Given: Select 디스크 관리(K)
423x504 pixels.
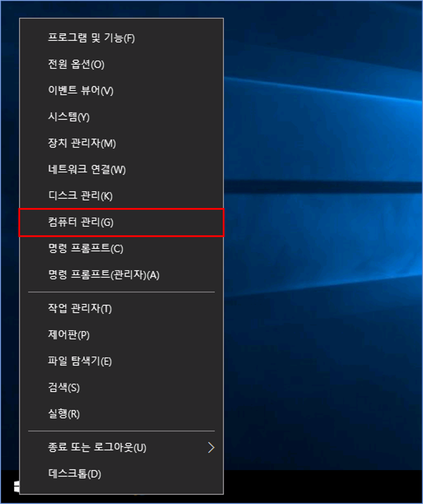Looking at the screenshot, I should click(x=121, y=196).
